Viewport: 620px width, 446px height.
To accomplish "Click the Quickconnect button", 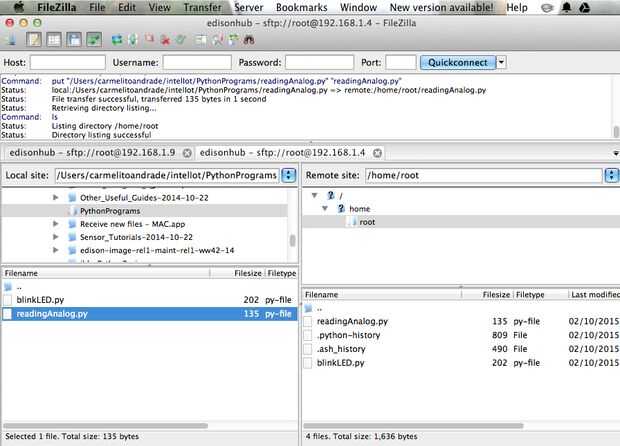I will coord(457,62).
